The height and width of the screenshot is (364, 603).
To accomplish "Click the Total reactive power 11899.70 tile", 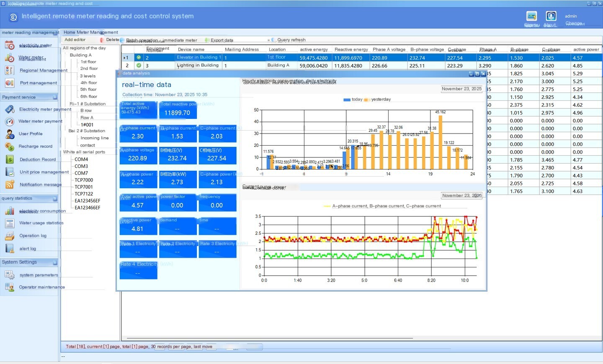I will point(178,110).
